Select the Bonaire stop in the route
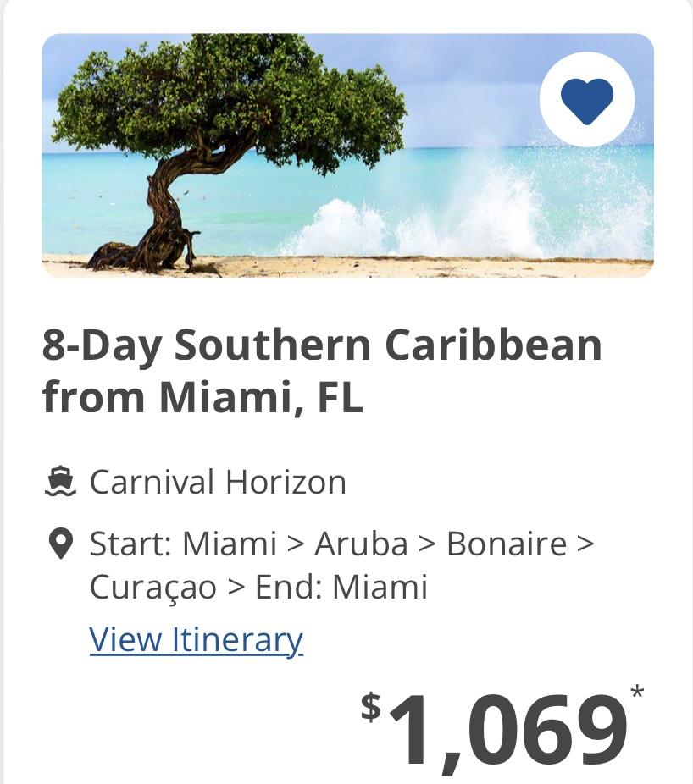 (507, 544)
